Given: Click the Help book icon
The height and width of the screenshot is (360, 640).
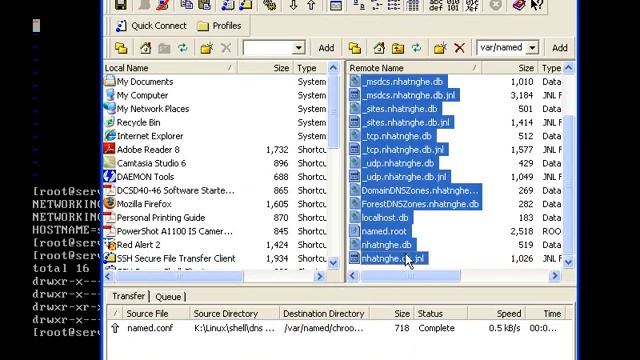Looking at the screenshot, I should point(519,5).
